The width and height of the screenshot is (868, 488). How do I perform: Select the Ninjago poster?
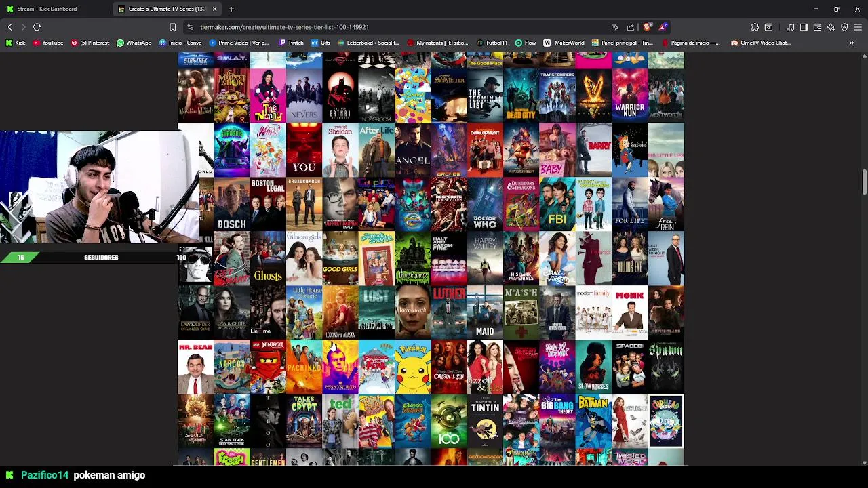click(268, 367)
